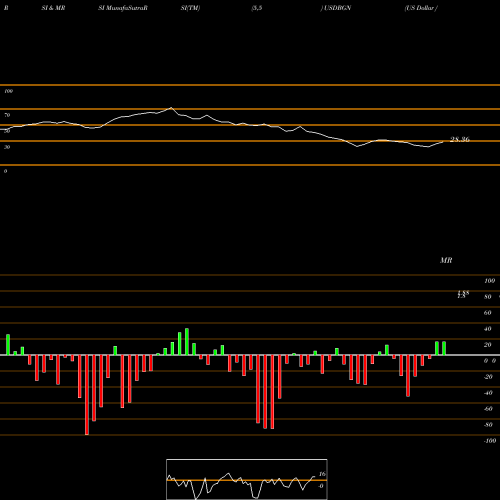
Task: Click the '60' label on MR axis
Action: 488,313
